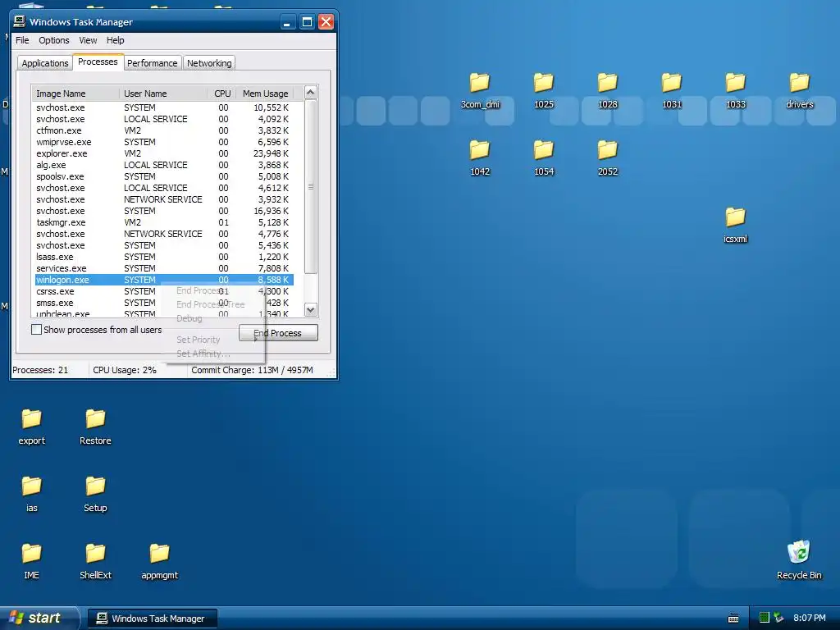840x630 pixels.
Task: Select the 1033 folder icon
Action: click(736, 83)
